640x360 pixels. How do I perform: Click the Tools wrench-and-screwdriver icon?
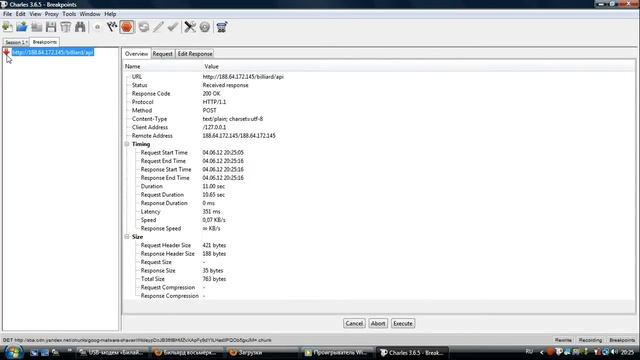[x=190, y=27]
